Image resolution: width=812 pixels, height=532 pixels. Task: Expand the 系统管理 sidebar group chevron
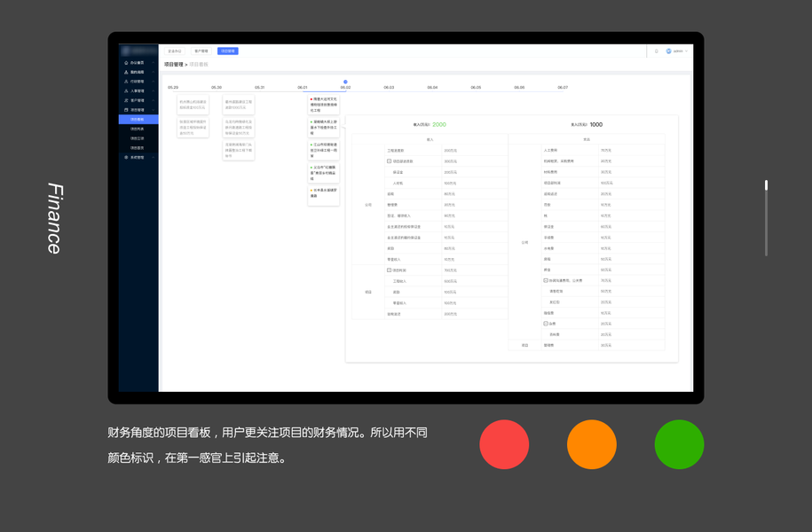(x=154, y=157)
